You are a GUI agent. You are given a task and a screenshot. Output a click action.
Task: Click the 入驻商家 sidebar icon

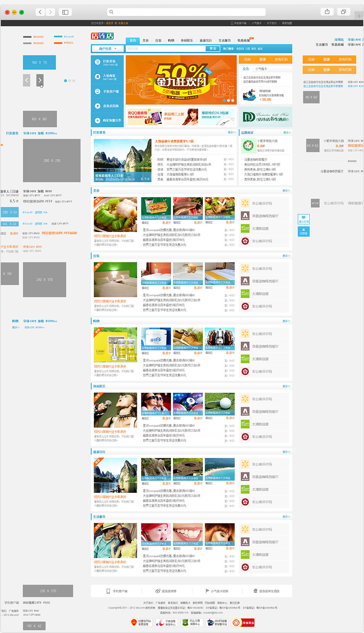[98, 77]
